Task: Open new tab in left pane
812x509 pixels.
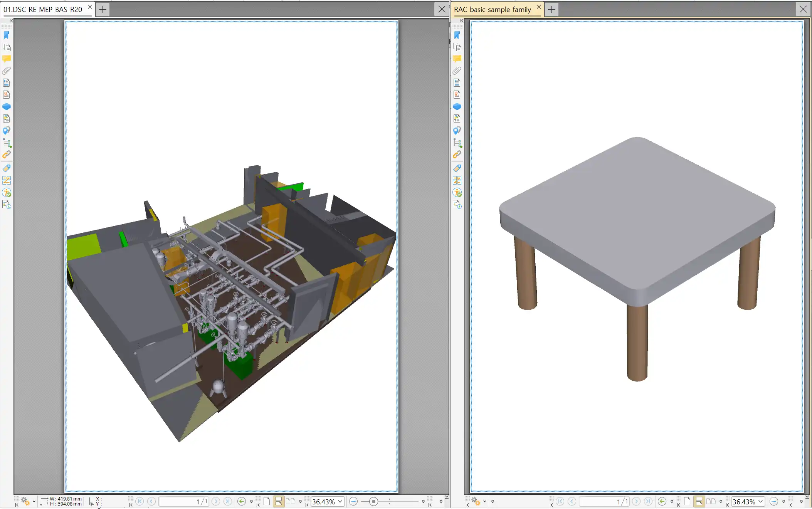Action: pyautogui.click(x=103, y=9)
